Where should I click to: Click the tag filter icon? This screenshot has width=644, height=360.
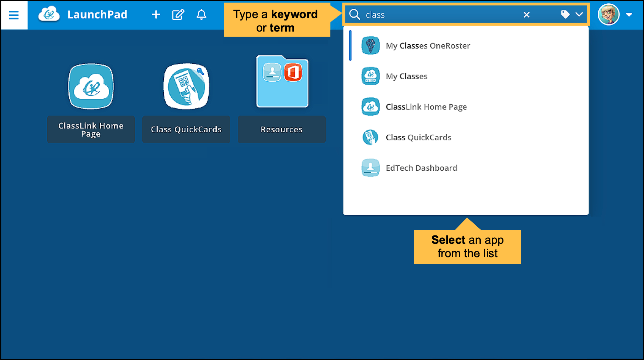pos(565,15)
